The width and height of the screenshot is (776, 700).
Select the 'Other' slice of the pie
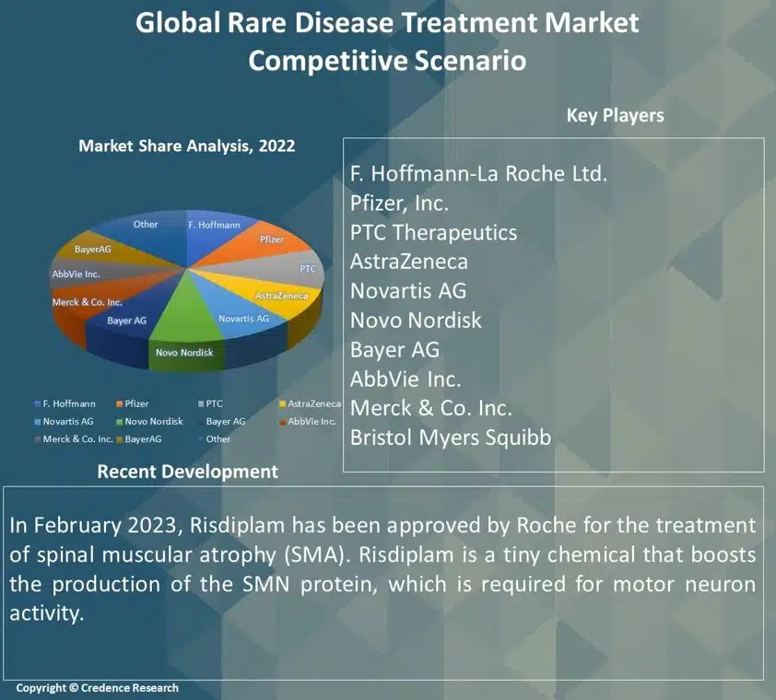[146, 227]
